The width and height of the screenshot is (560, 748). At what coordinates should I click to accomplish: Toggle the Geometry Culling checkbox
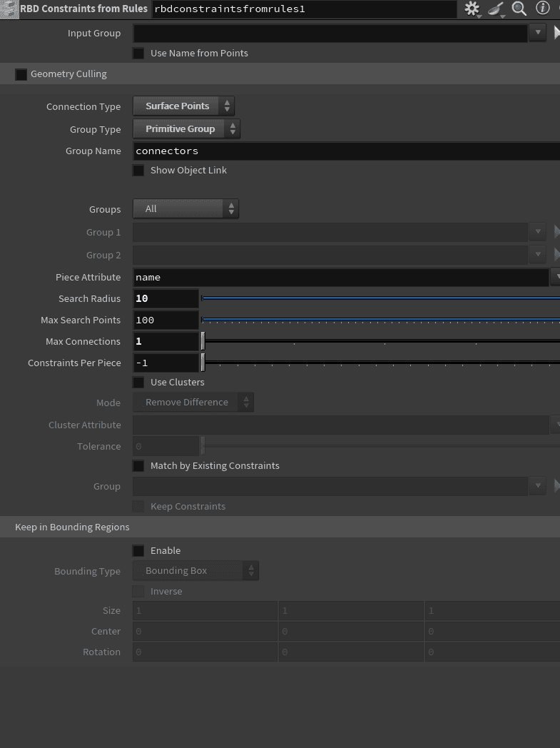coord(21,74)
